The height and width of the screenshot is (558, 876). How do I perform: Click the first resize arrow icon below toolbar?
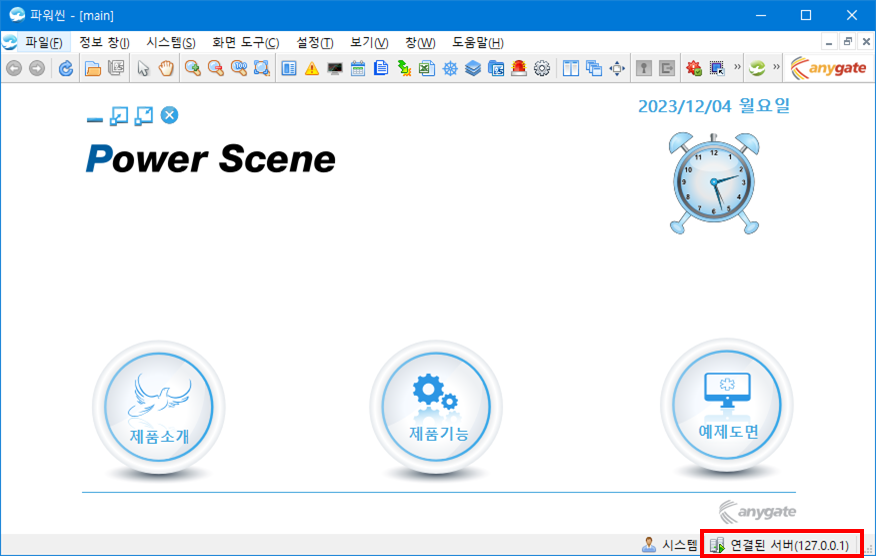(119, 116)
